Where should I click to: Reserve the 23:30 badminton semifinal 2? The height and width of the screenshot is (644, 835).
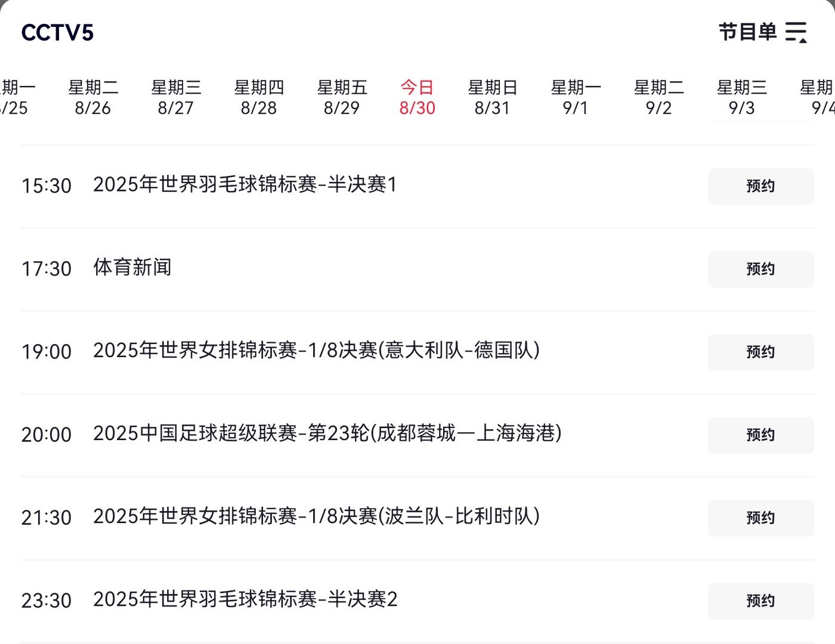(x=760, y=600)
